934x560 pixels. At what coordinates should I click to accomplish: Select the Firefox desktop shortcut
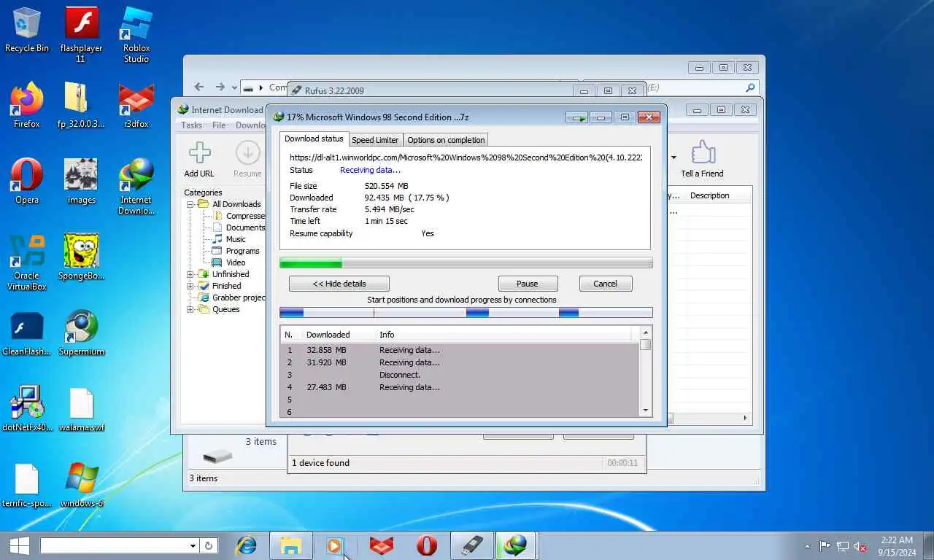click(x=27, y=106)
